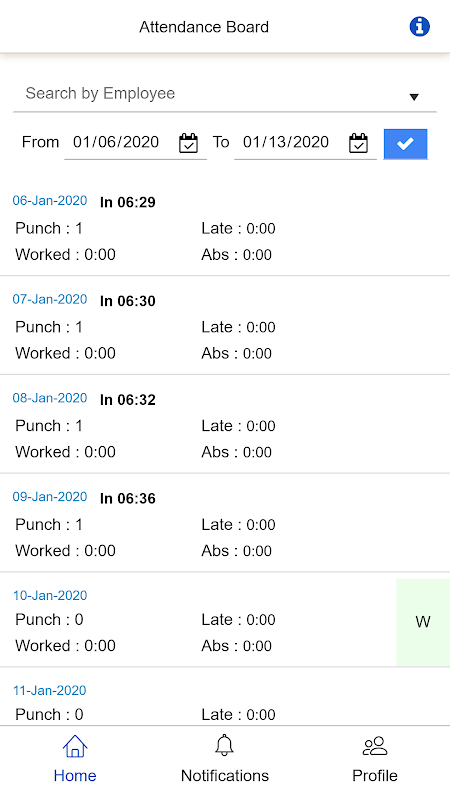The width and height of the screenshot is (450, 800).
Task: Click the Search by Employee field
Action: tap(225, 94)
